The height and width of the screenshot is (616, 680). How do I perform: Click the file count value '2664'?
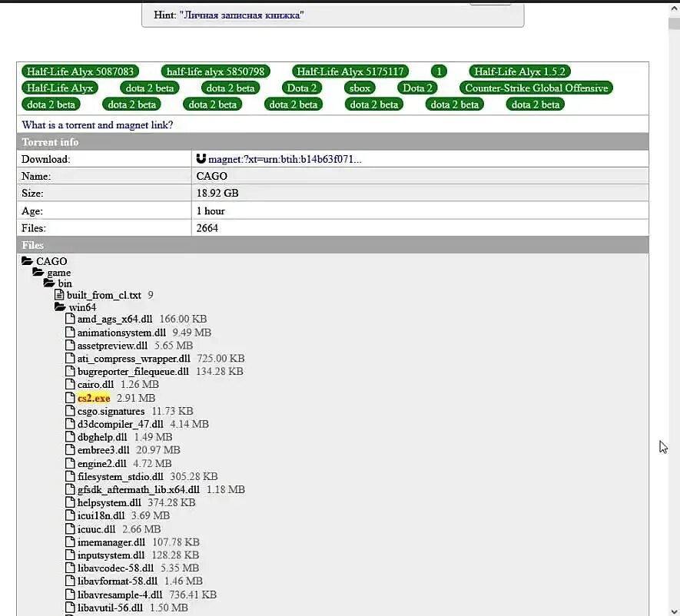pos(207,228)
